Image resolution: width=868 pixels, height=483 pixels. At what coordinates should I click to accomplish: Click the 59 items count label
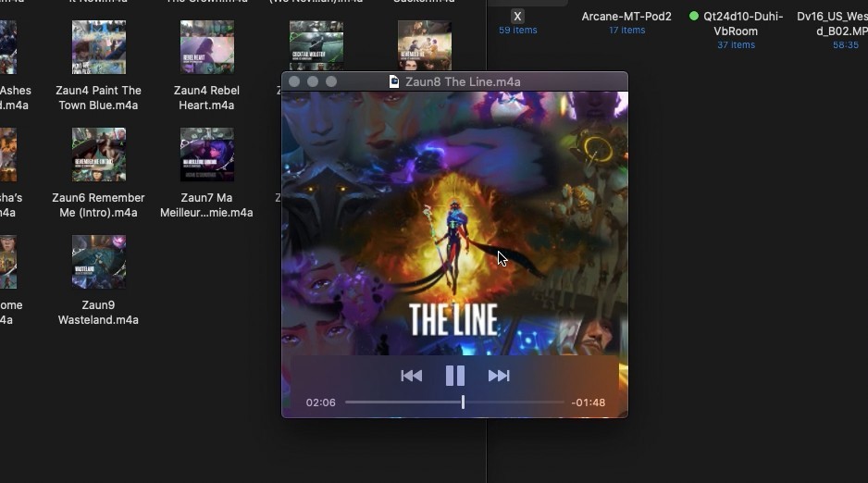[x=517, y=31]
